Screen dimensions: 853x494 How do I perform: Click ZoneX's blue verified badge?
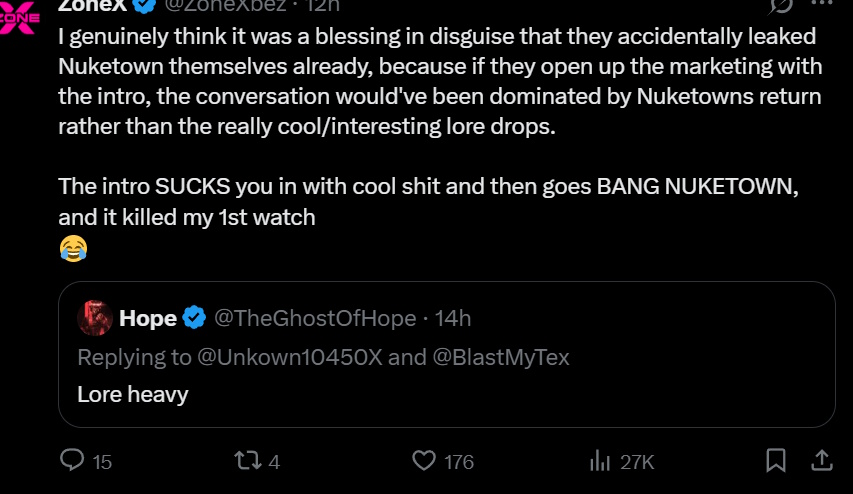(x=144, y=5)
